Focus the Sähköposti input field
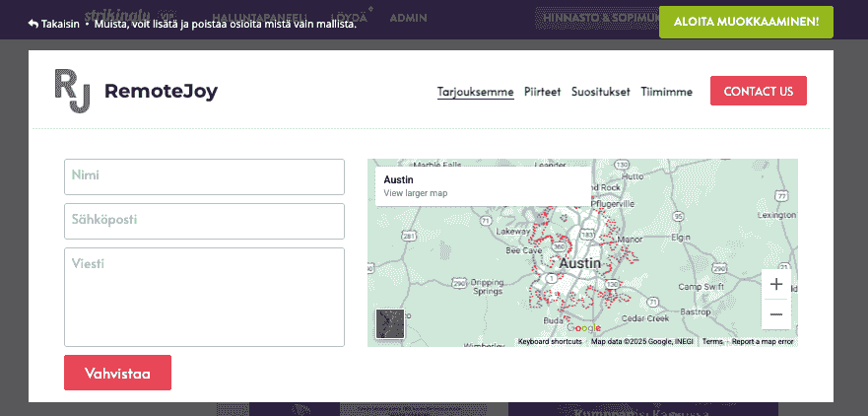 pos(204,221)
